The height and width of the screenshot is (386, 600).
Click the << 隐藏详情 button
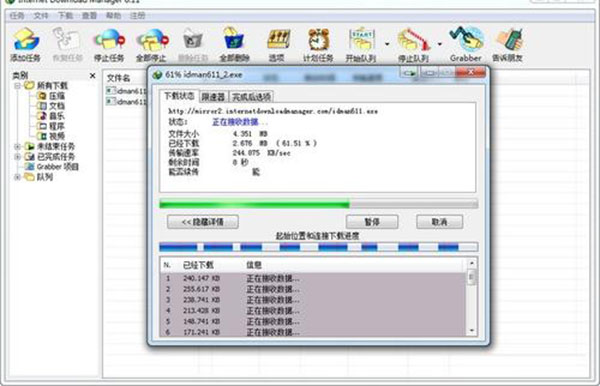pos(203,222)
